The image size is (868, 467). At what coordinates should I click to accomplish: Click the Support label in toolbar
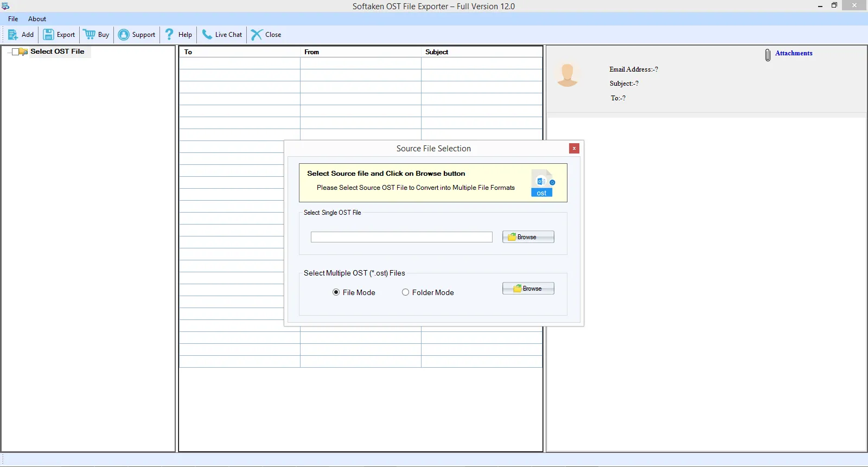[x=144, y=35]
